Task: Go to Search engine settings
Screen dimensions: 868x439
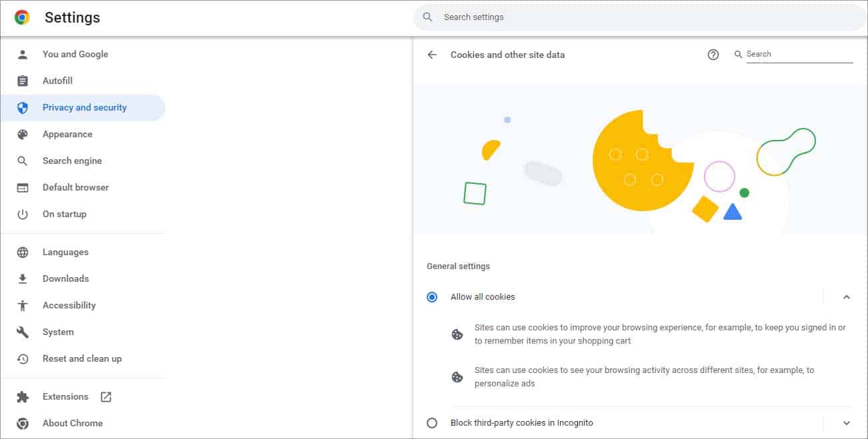Action: [72, 161]
